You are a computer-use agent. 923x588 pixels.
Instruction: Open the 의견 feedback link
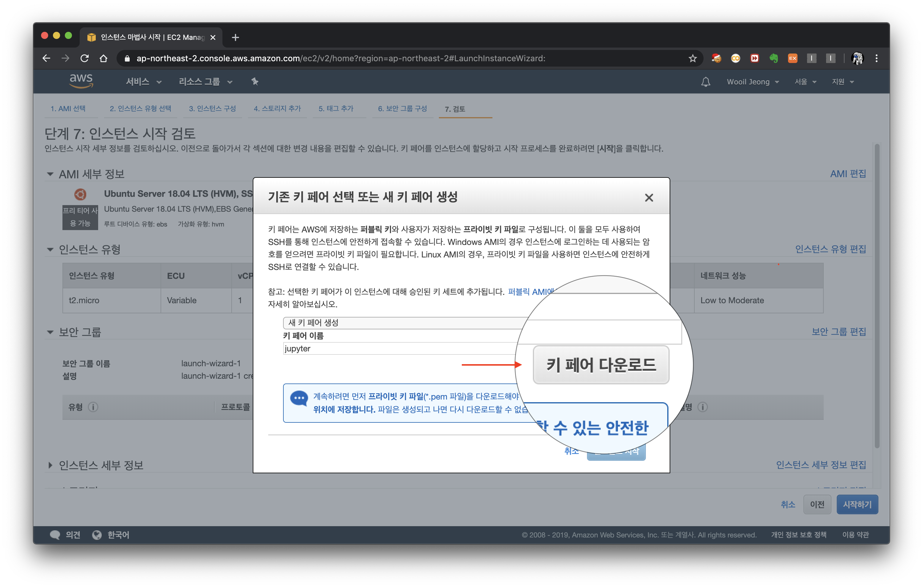pyautogui.click(x=65, y=535)
